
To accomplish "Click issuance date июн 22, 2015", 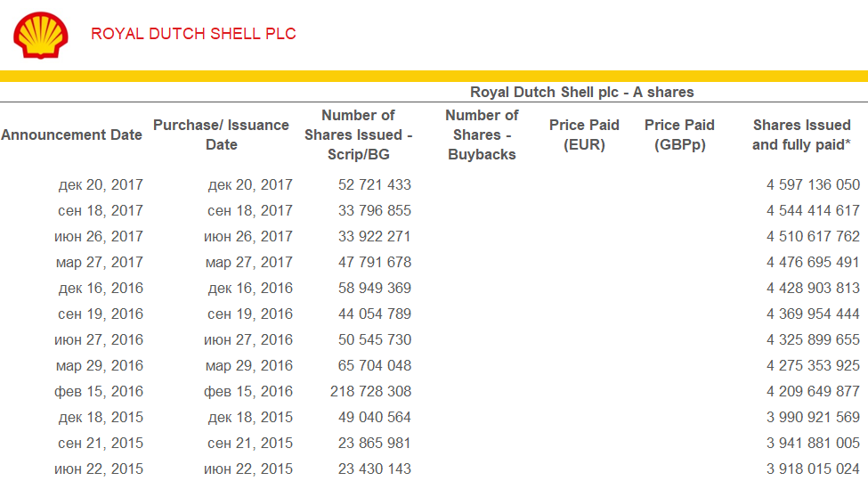I will point(248,469).
